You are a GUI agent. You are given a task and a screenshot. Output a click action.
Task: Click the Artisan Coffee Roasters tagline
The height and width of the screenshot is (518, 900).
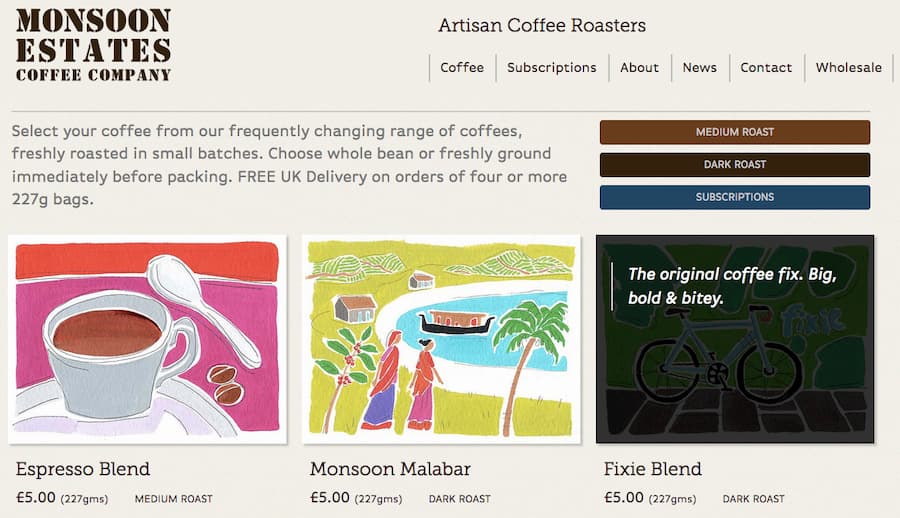(542, 25)
